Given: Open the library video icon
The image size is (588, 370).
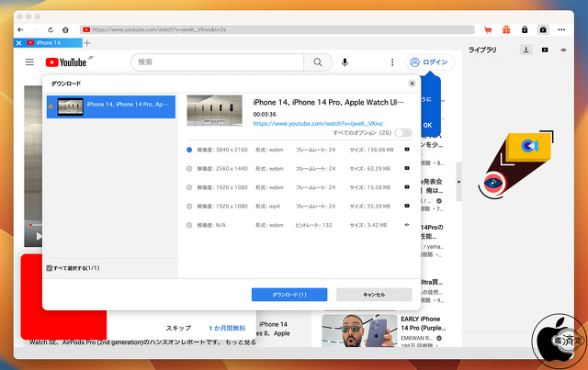Looking at the screenshot, I should pyautogui.click(x=545, y=50).
